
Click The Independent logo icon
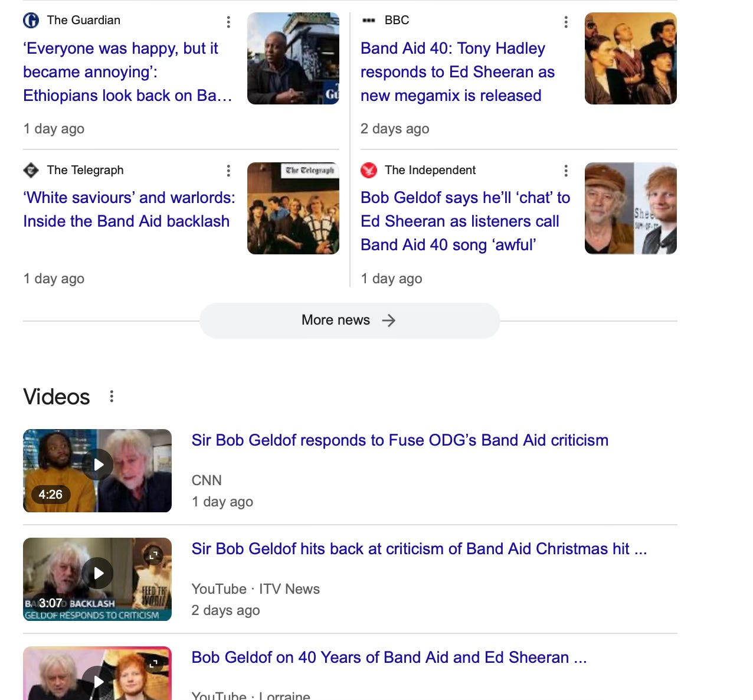click(369, 170)
